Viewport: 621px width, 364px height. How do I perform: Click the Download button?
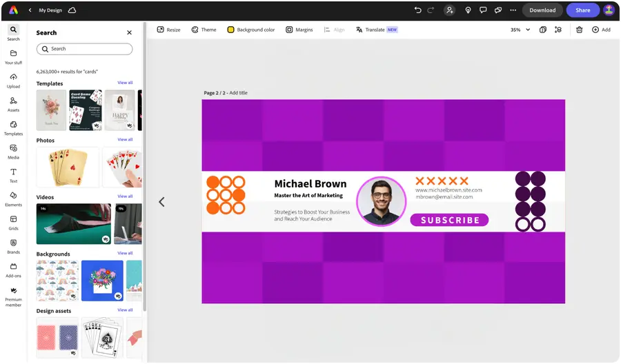pyautogui.click(x=542, y=10)
